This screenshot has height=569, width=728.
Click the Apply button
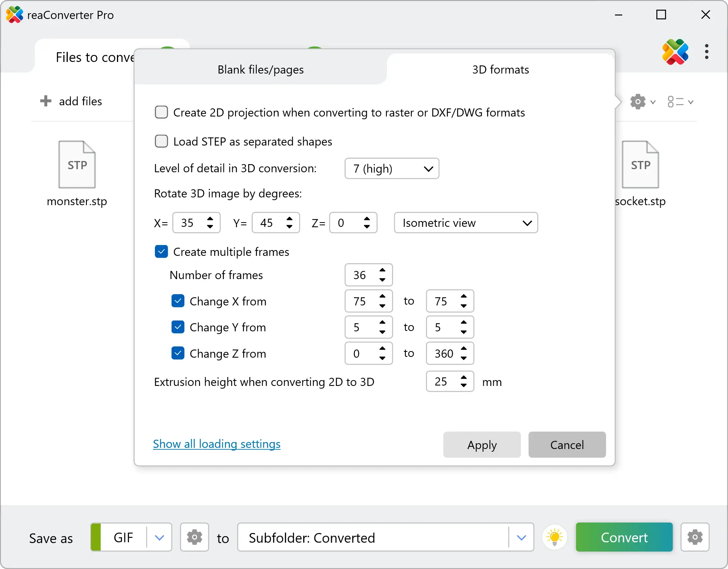[482, 445]
